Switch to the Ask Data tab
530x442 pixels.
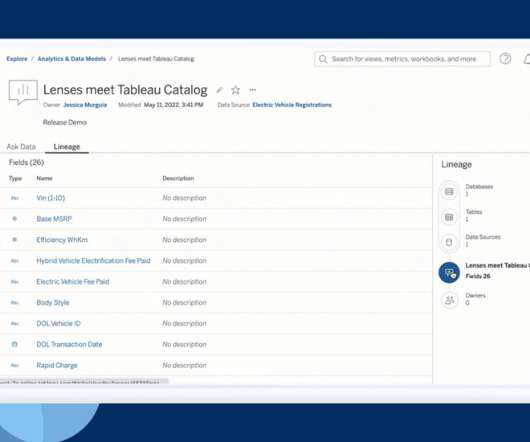[x=21, y=147]
